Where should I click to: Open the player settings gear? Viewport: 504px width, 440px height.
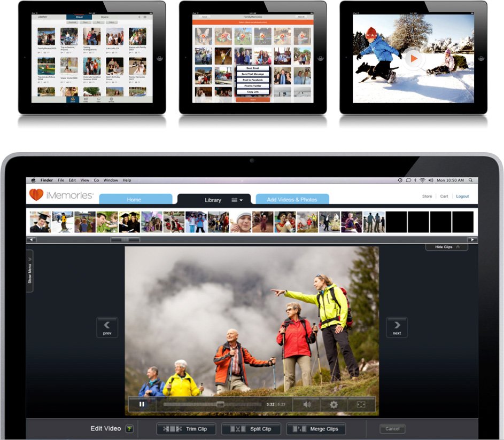pos(334,404)
